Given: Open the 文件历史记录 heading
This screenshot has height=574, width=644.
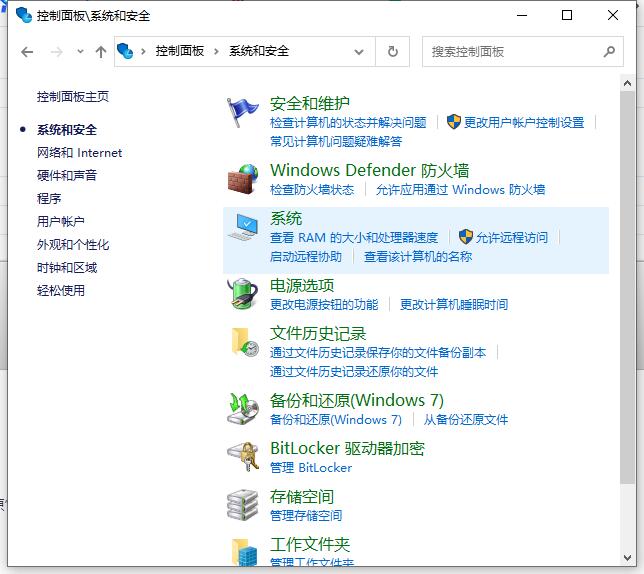Looking at the screenshot, I should coord(318,333).
